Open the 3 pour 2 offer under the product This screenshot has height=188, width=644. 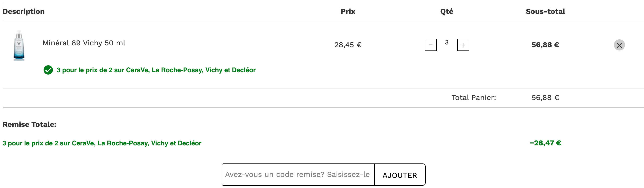pyautogui.click(x=156, y=70)
